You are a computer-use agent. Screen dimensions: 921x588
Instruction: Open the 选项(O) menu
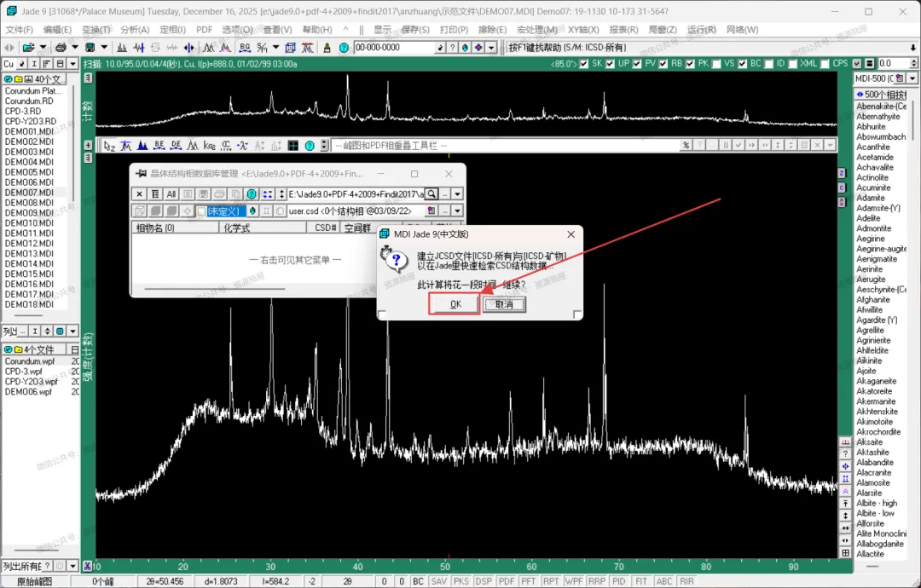click(237, 29)
